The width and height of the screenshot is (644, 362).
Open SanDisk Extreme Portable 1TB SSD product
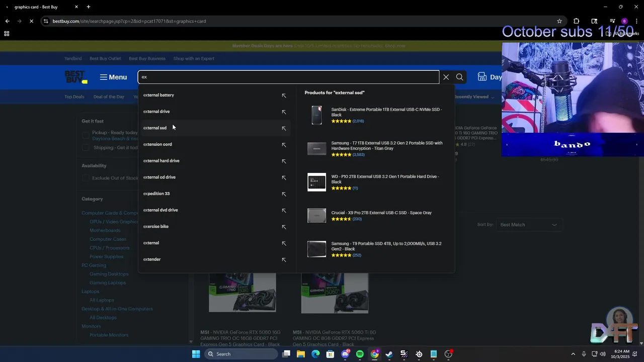(386, 112)
